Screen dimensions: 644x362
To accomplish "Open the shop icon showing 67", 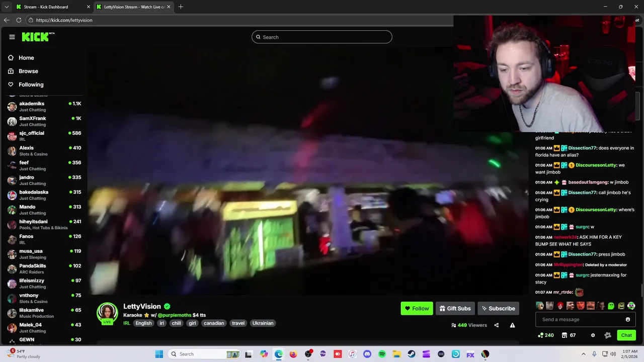I will [569, 335].
